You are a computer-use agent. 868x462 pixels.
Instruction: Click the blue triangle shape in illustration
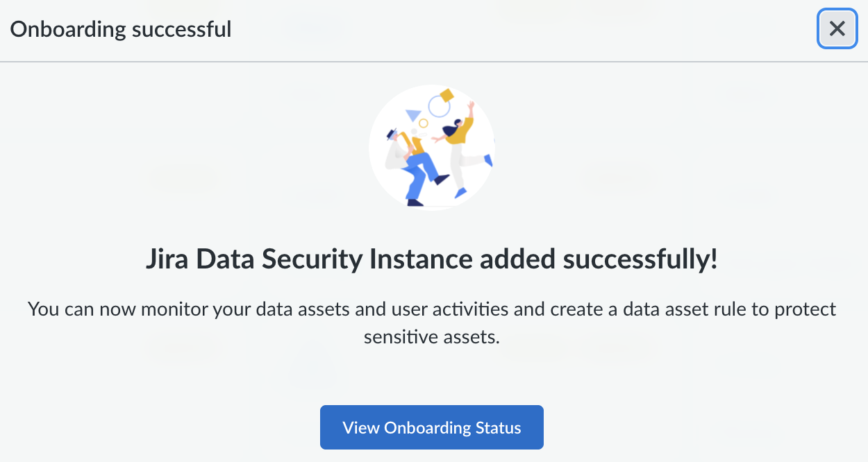[x=414, y=115]
